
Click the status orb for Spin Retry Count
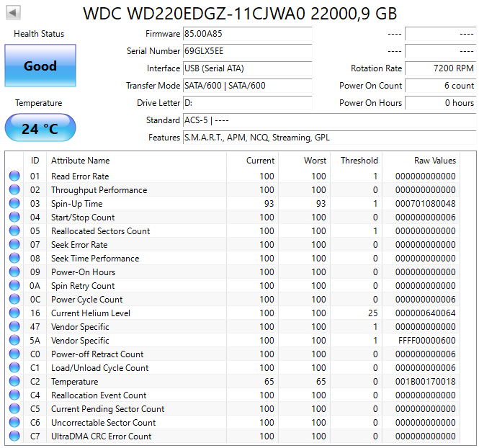tap(14, 285)
